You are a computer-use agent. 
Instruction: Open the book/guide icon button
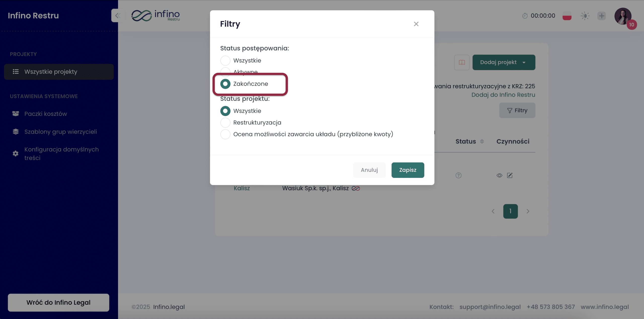462,62
